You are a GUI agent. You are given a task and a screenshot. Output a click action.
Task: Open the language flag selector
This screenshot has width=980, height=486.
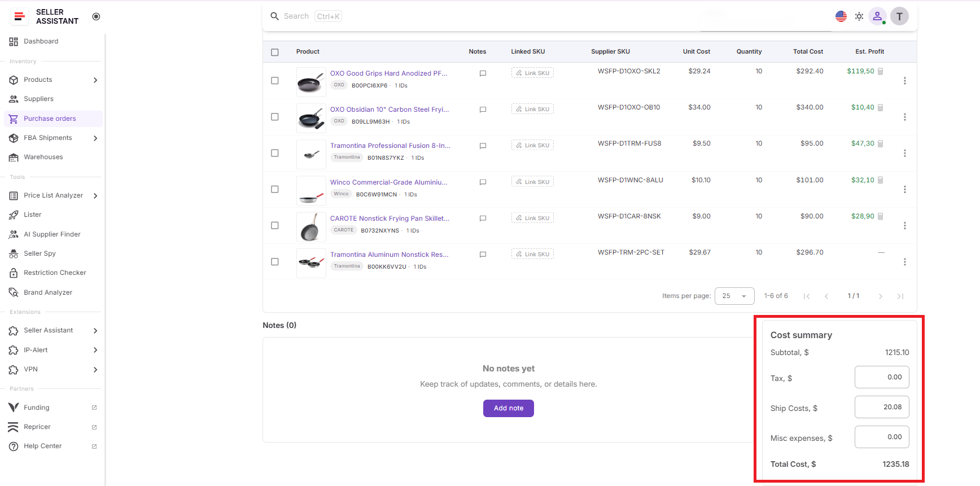[x=841, y=16]
